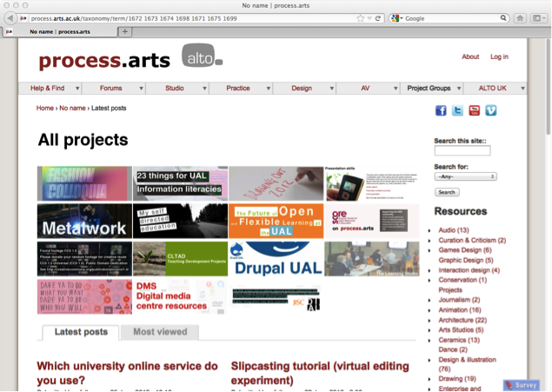Screen dimensions: 552x392
Task: Open DMS Digital media centre thumbnail
Action: [x=180, y=296]
